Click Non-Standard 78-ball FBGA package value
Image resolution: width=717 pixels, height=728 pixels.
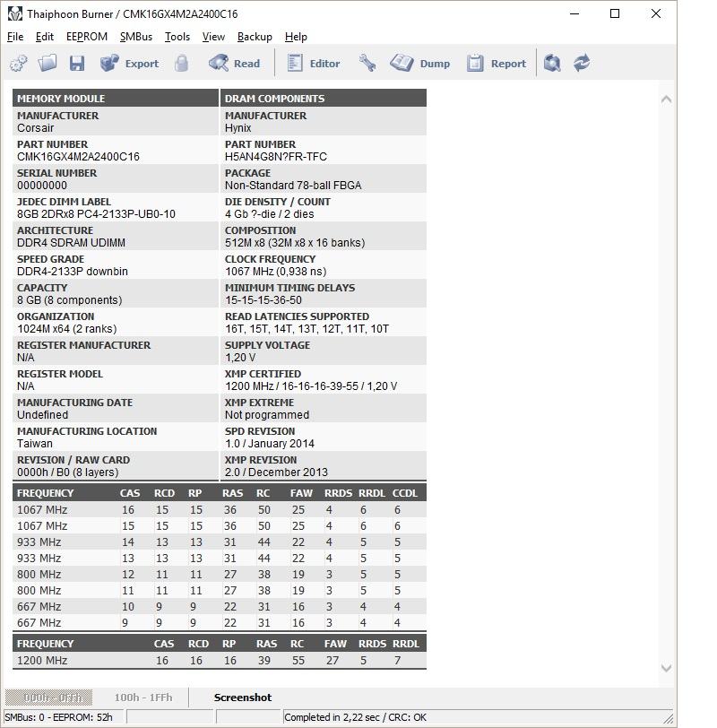(293, 186)
